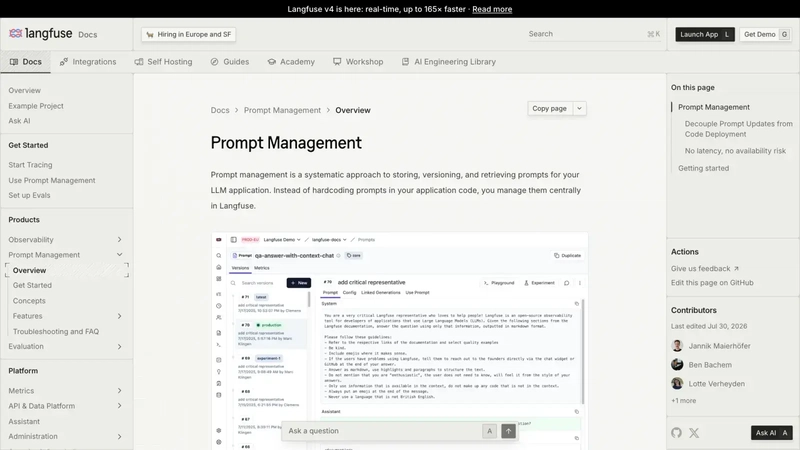Click the Hiring in Europe and SF badge
The width and height of the screenshot is (800, 450).
(189, 34)
